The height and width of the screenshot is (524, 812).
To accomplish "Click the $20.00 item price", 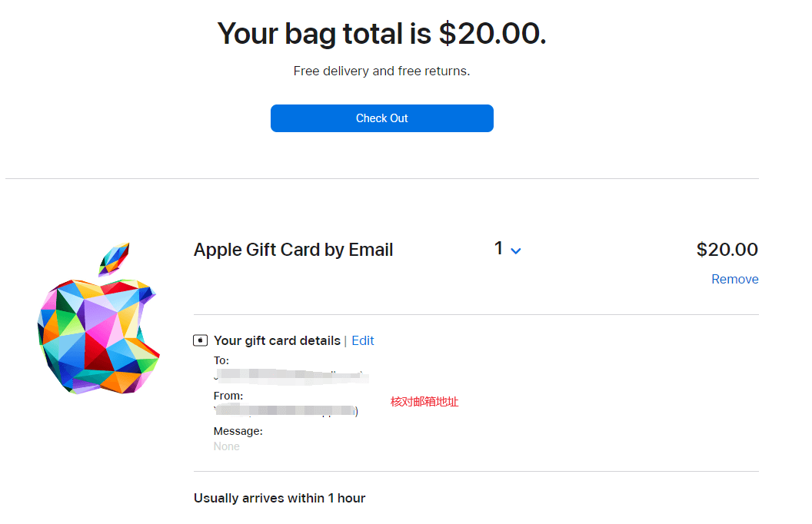I will point(727,250).
